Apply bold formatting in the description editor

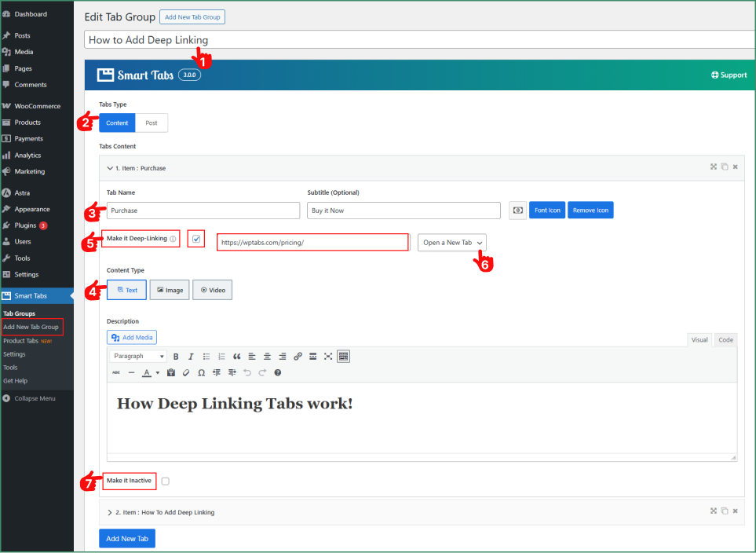pos(176,357)
